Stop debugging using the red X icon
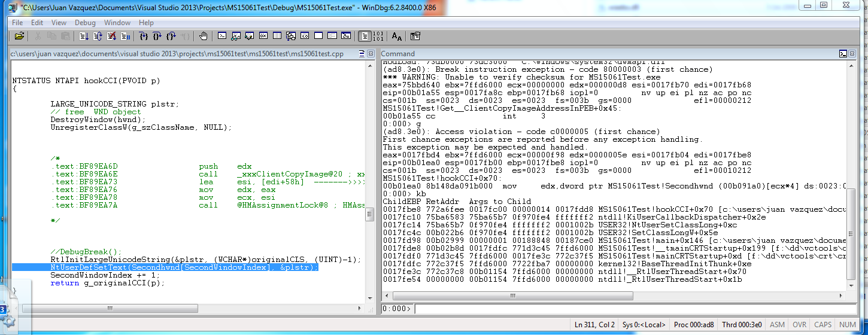Viewport: 868px width, 335px height. tap(111, 36)
